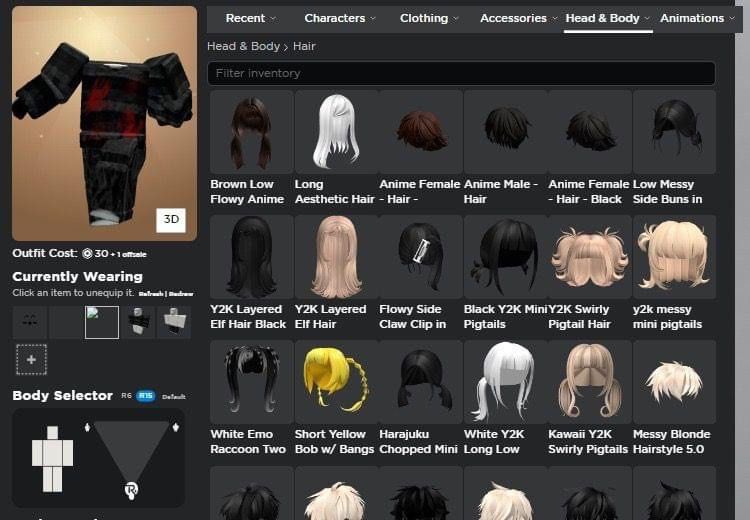
Task: Equip the Long Aesthetic Hair in white
Action: (335, 132)
